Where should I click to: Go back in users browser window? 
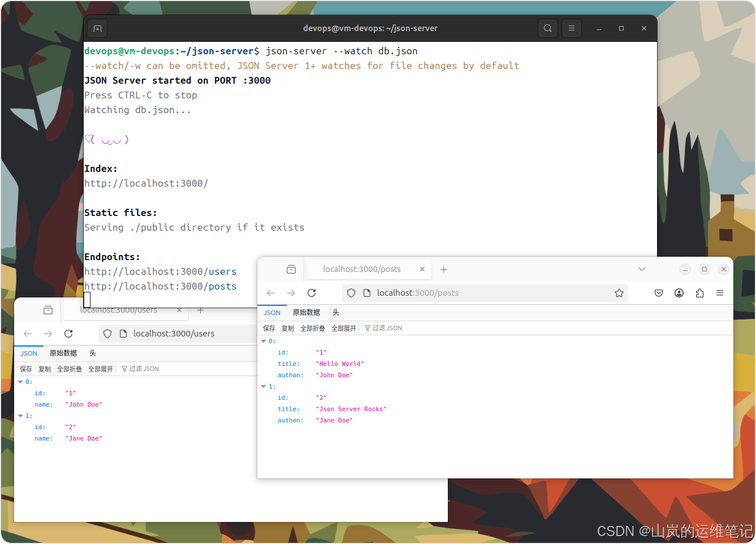click(x=28, y=334)
